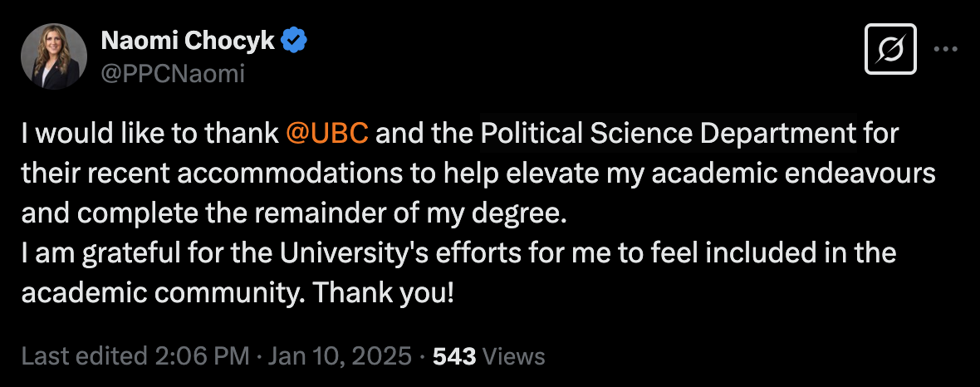
Task: Follow the orange @UBC mention
Action: point(327,134)
